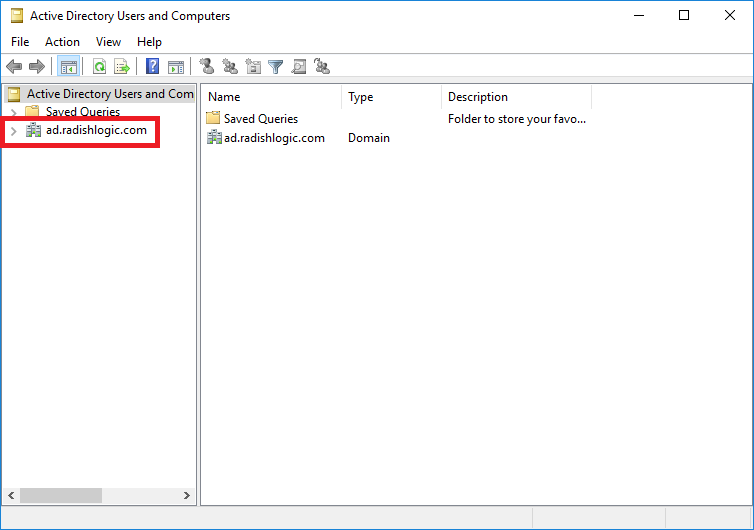
Task: Select Saved Queries in the tree pane
Action: click(83, 112)
